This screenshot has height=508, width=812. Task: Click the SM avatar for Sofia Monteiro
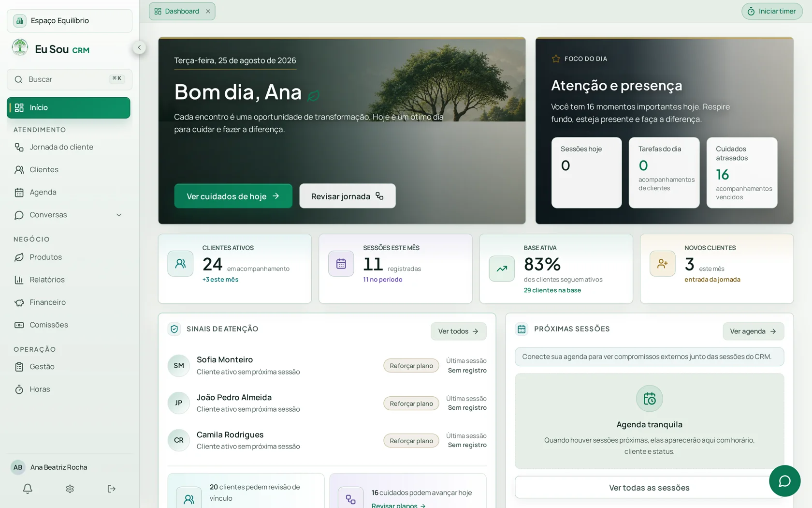[179, 366]
